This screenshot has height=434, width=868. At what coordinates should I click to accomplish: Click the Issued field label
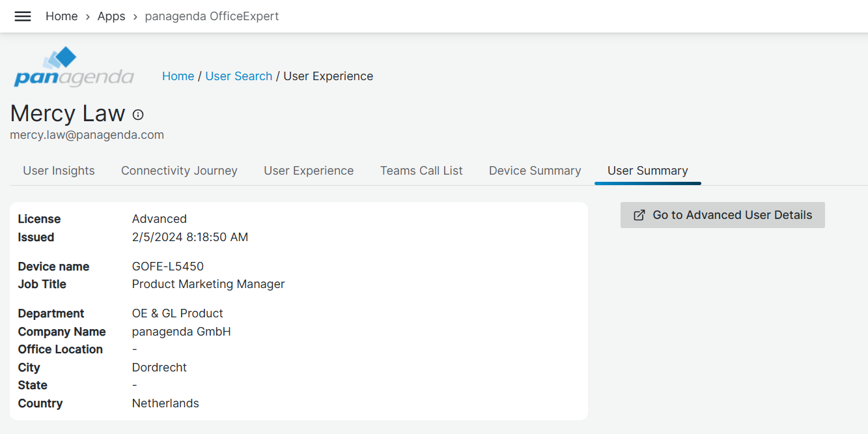pyautogui.click(x=36, y=237)
